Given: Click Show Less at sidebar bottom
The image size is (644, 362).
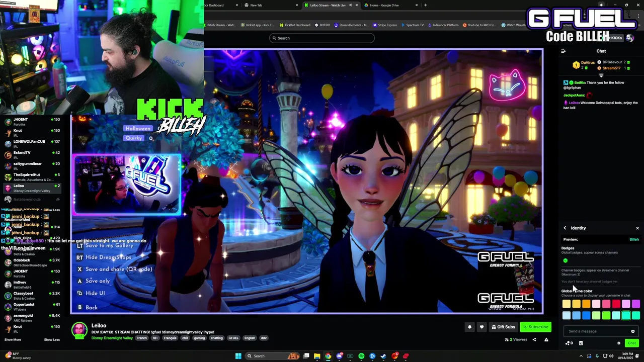Looking at the screenshot, I should click(x=52, y=339).
